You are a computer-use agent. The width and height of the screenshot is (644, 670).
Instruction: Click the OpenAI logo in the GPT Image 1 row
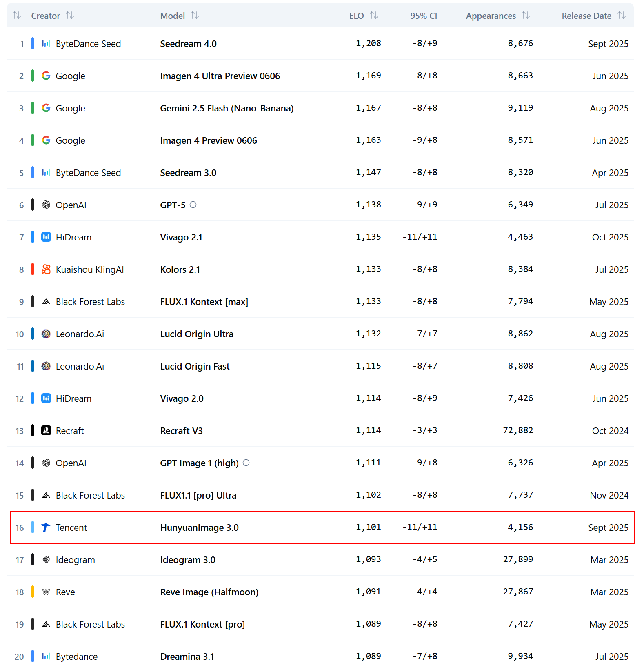coord(46,463)
